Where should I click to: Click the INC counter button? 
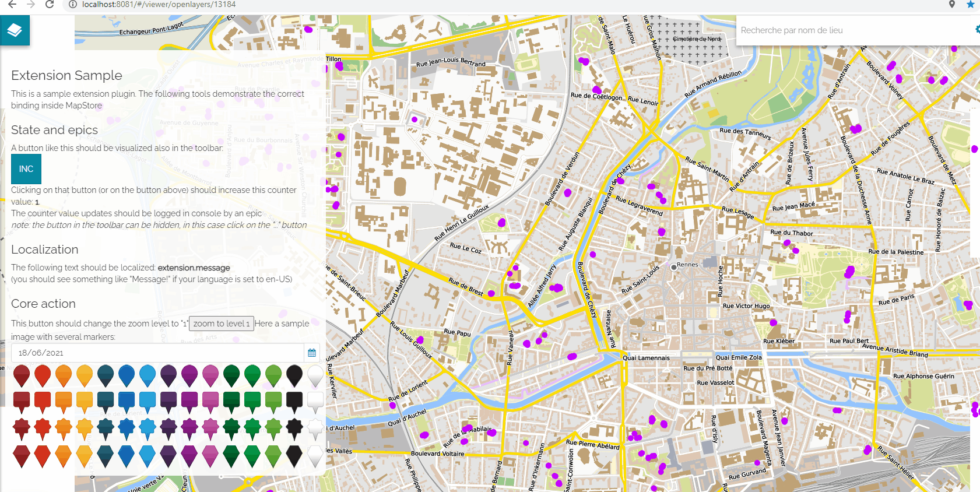click(26, 169)
